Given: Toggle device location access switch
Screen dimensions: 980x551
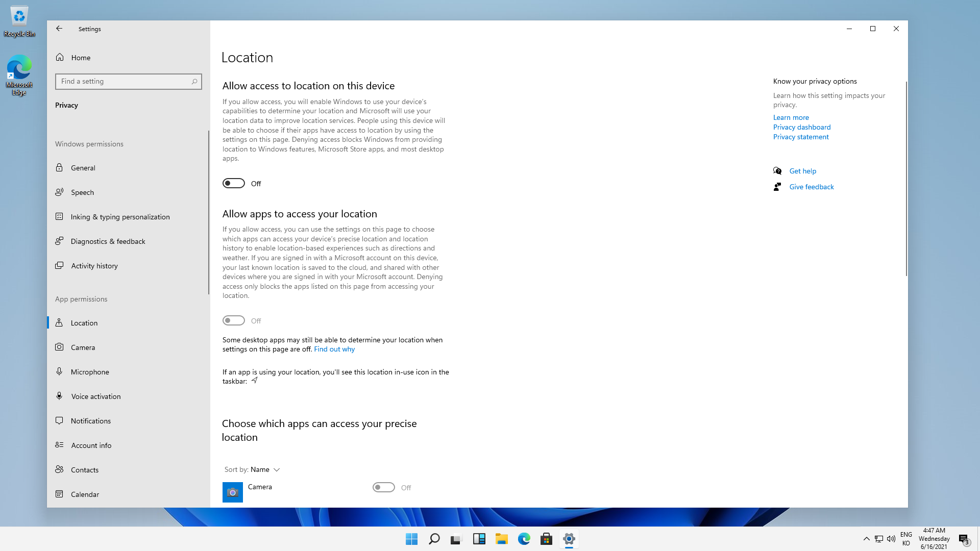Looking at the screenshot, I should point(234,184).
